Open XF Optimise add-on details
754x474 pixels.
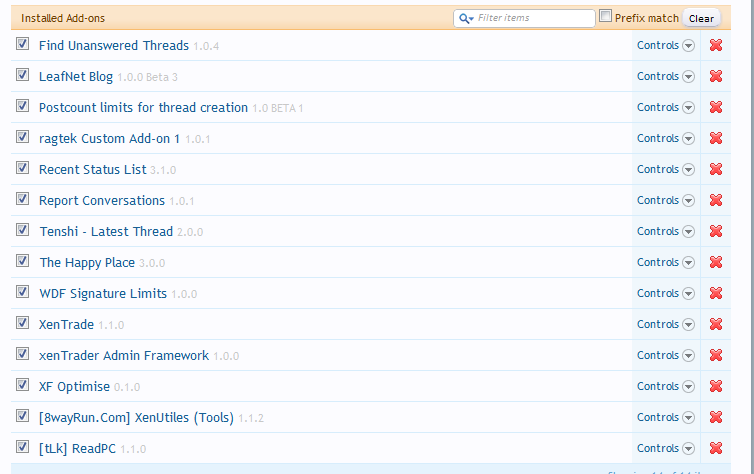pos(74,387)
